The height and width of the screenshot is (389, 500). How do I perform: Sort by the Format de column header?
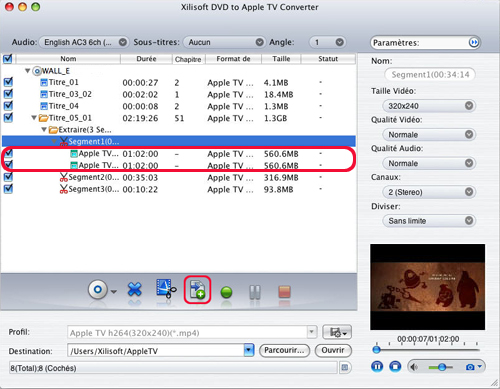pos(233,59)
